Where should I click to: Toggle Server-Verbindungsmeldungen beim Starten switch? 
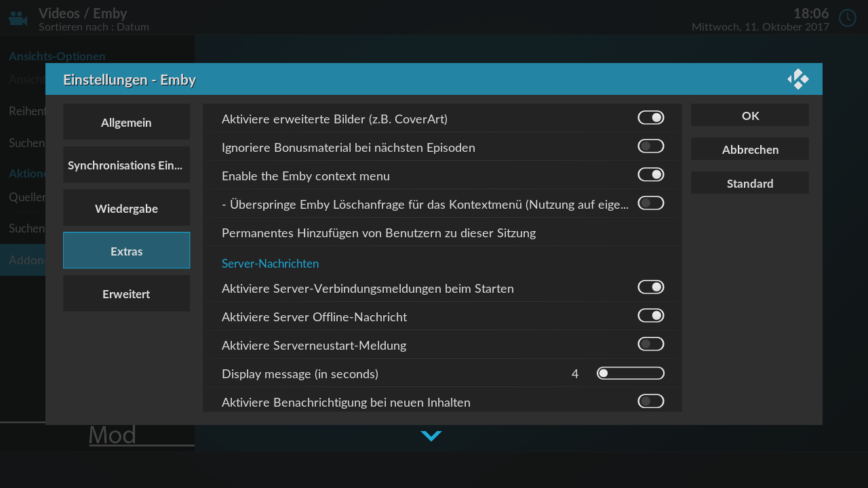[x=651, y=287]
